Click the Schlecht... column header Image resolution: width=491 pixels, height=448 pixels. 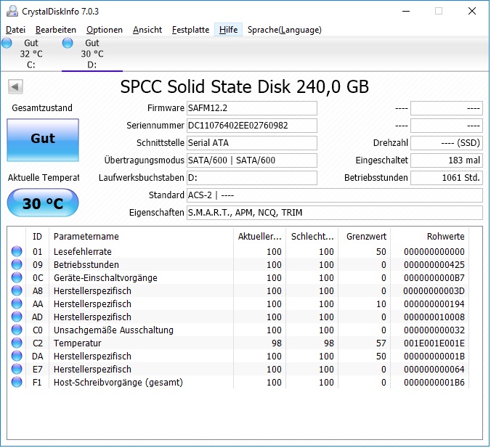pos(312,237)
